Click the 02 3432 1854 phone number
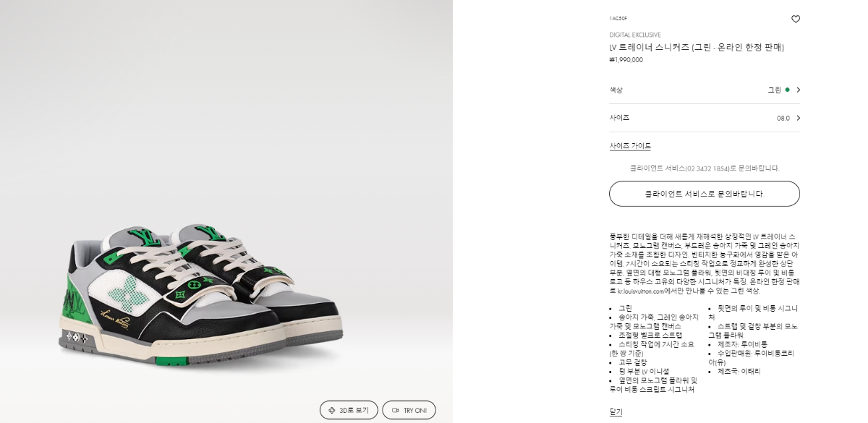 point(707,168)
